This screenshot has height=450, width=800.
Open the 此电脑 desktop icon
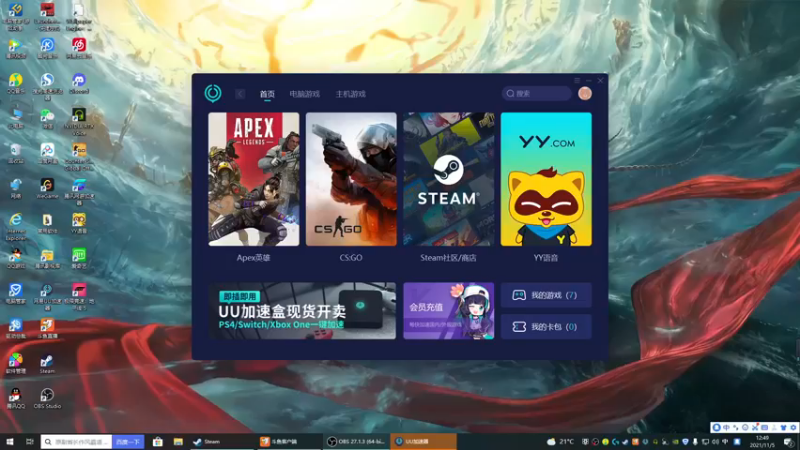click(x=15, y=118)
